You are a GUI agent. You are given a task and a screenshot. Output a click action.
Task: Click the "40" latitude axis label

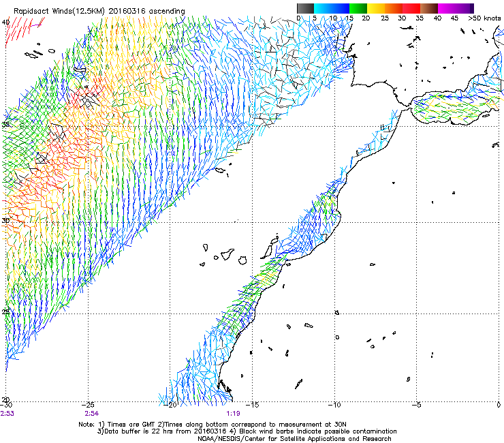point(5,22)
